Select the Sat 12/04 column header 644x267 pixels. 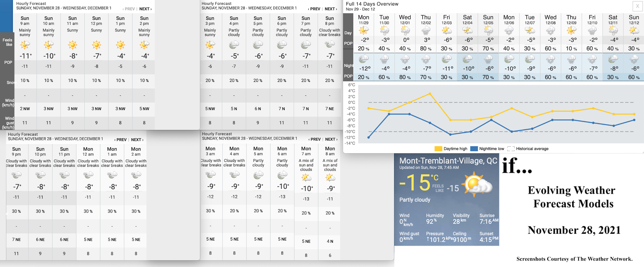(x=468, y=19)
